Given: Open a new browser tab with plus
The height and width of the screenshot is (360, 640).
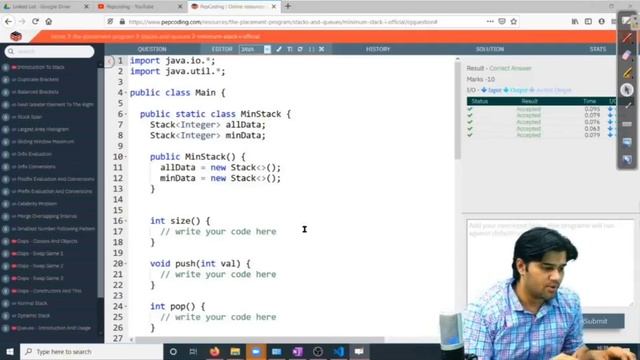Looking at the screenshot, I should coord(288,6).
